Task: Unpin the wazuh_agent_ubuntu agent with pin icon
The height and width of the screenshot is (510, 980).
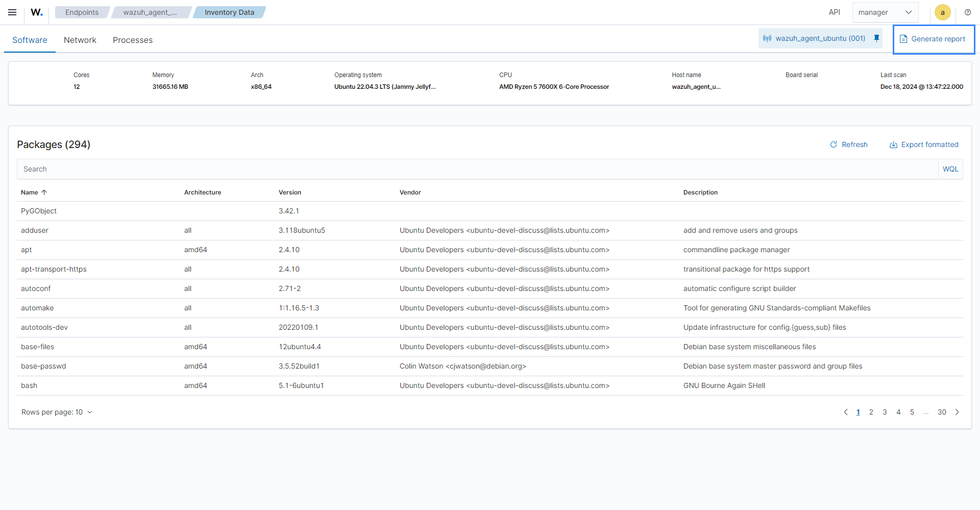Action: tap(876, 38)
